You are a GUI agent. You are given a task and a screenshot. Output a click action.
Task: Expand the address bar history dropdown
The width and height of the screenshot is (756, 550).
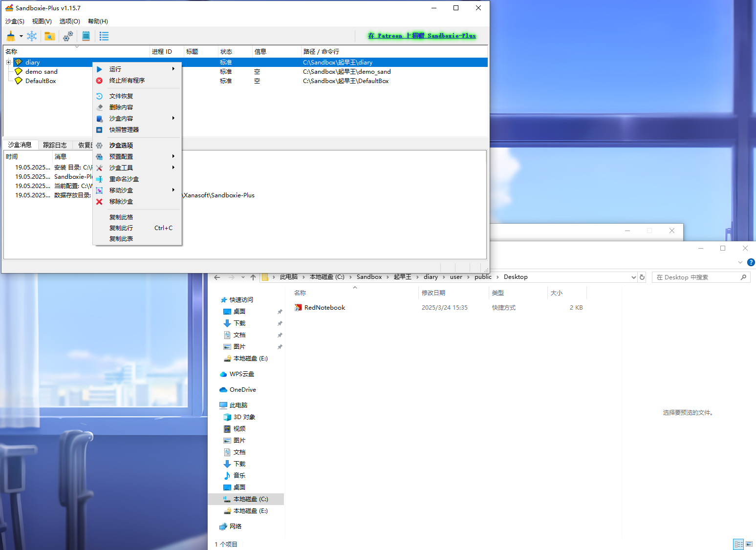[x=634, y=277]
